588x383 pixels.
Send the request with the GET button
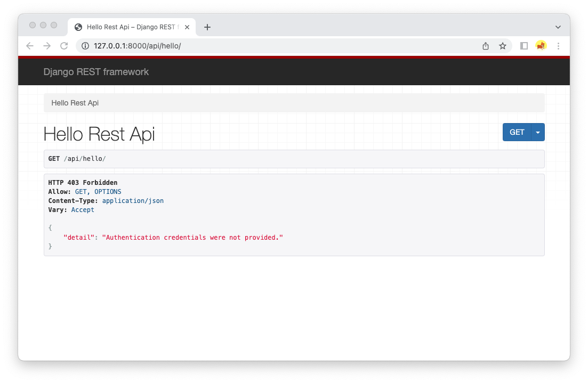click(515, 132)
